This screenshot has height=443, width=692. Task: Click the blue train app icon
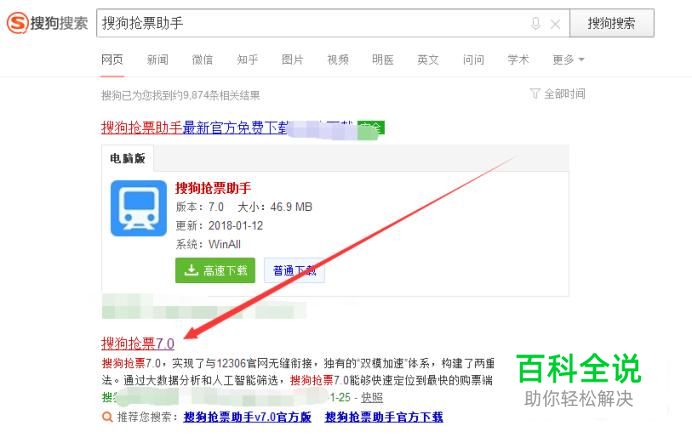pos(139,208)
